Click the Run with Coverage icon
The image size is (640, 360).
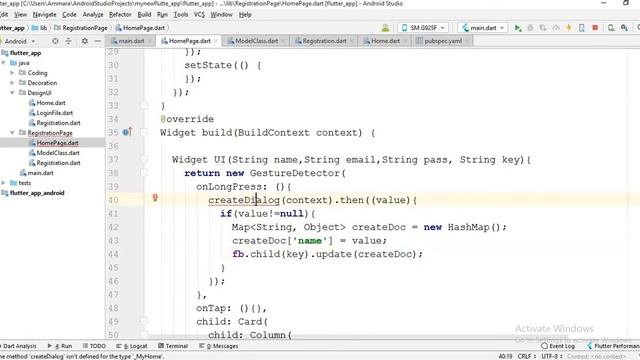(543, 28)
